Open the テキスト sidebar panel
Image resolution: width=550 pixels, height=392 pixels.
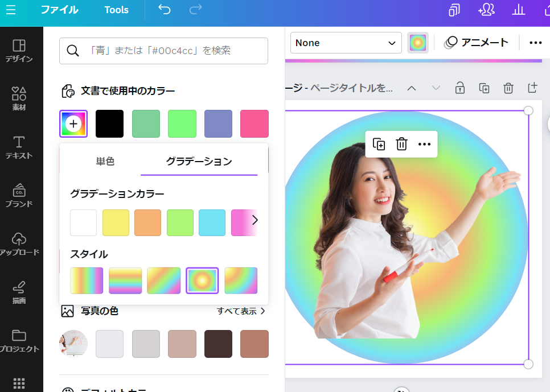coord(19,147)
